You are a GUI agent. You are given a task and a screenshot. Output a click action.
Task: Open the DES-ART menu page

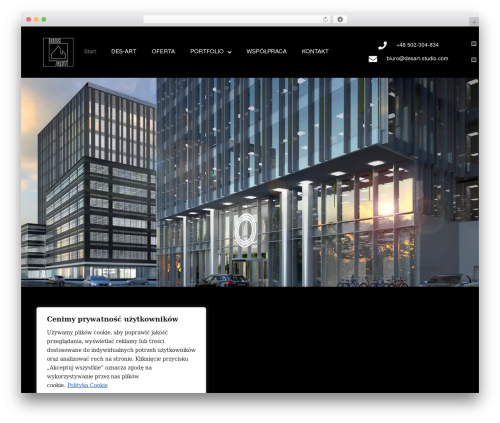click(x=124, y=51)
